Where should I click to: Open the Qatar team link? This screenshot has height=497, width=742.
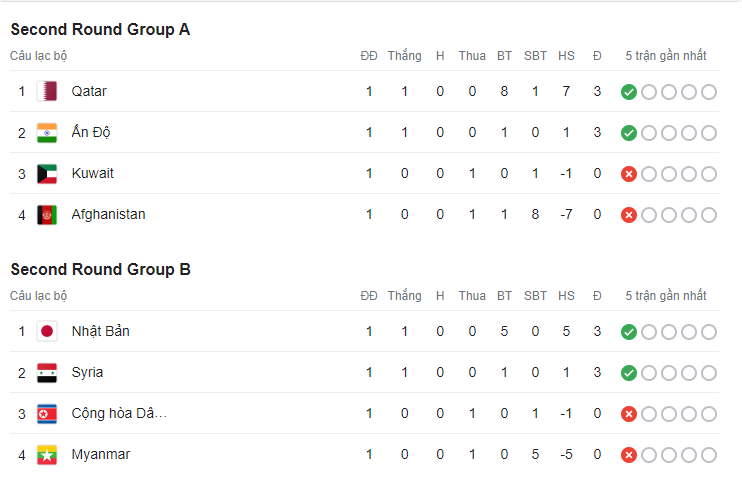89,91
